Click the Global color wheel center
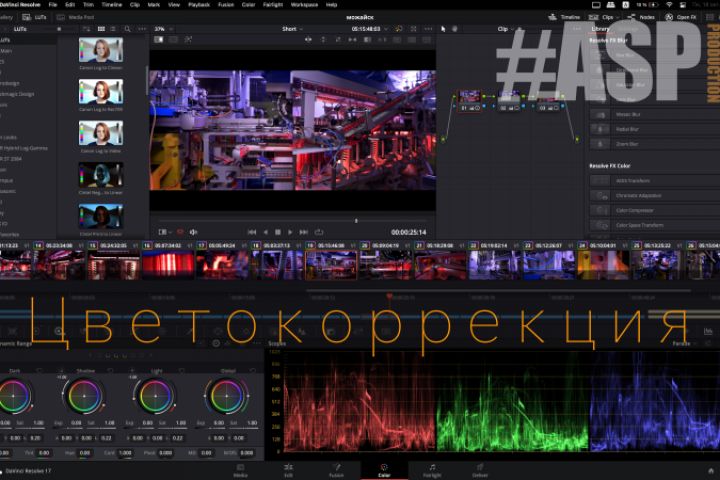 [226, 396]
